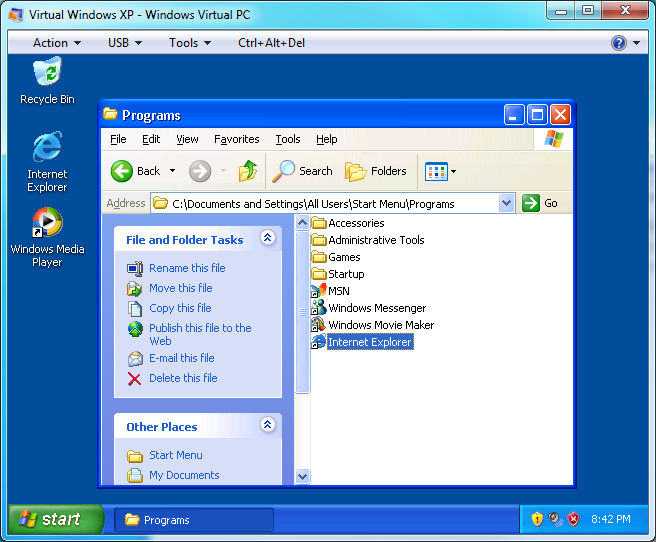Open the Action menu of Virtual PC

pyautogui.click(x=56, y=43)
